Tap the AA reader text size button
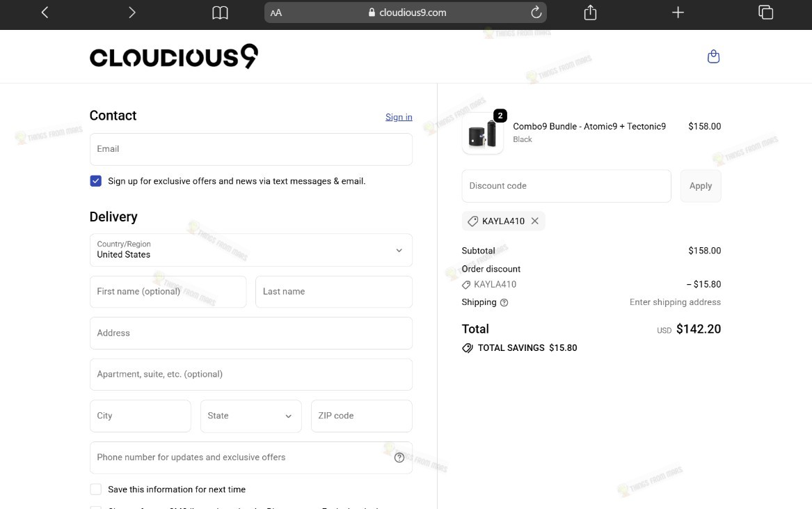The image size is (812, 509). point(276,13)
